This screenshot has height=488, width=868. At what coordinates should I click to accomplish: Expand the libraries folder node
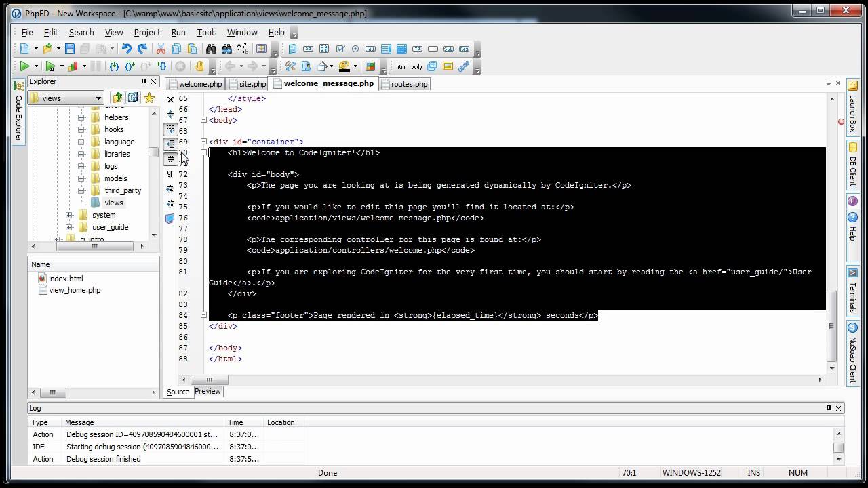(81, 154)
